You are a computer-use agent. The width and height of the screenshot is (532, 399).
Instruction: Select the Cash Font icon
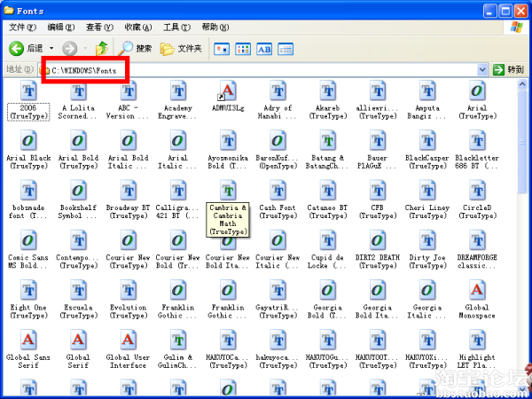pyautogui.click(x=278, y=191)
